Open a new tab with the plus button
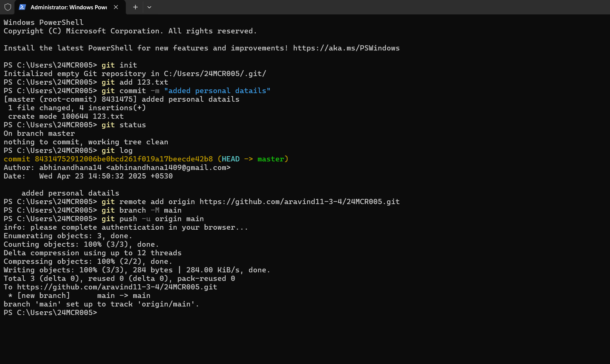Screen dimensions: 610x364 [x=135, y=7]
